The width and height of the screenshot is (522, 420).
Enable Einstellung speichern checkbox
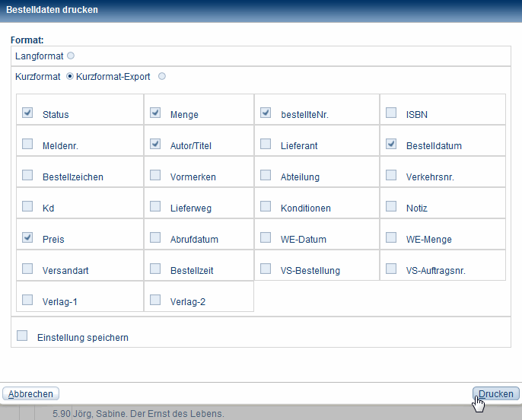point(22,336)
